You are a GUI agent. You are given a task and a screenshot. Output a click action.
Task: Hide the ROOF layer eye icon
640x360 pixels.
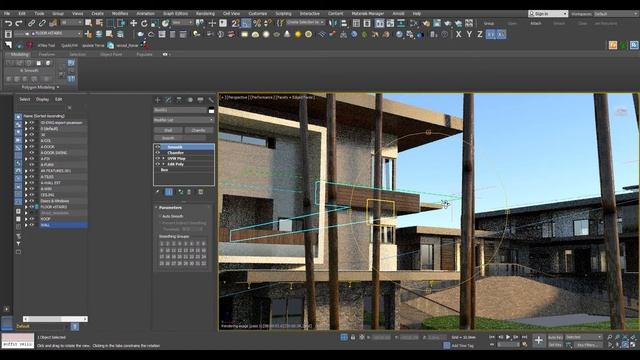click(x=32, y=219)
